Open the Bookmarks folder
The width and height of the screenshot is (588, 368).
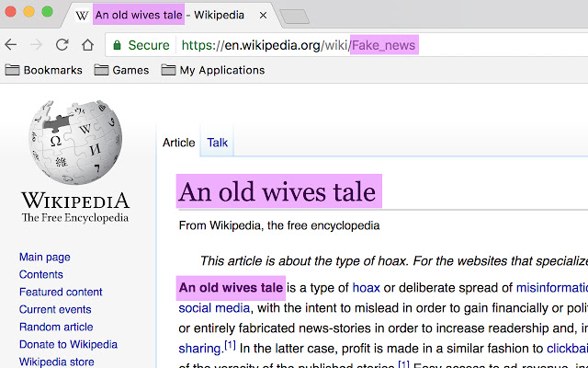(x=44, y=70)
